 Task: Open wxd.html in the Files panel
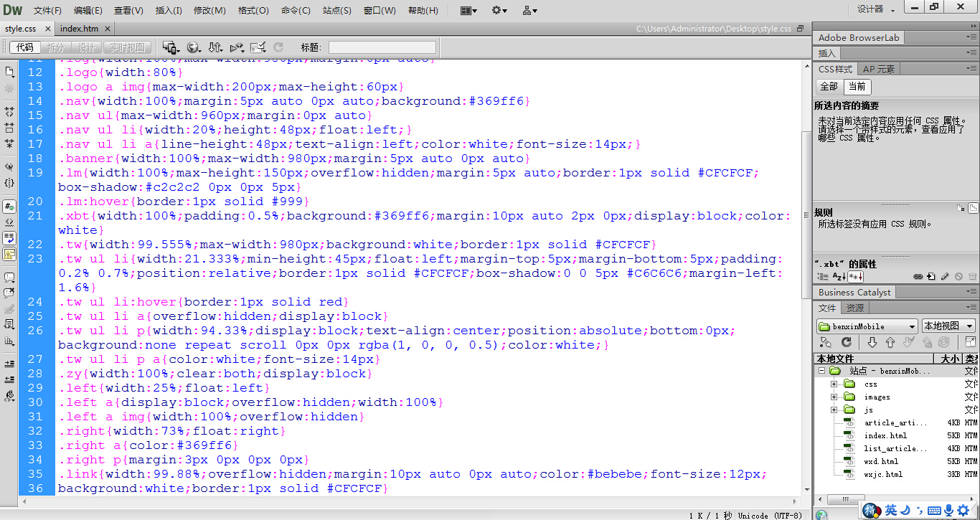(x=880, y=461)
